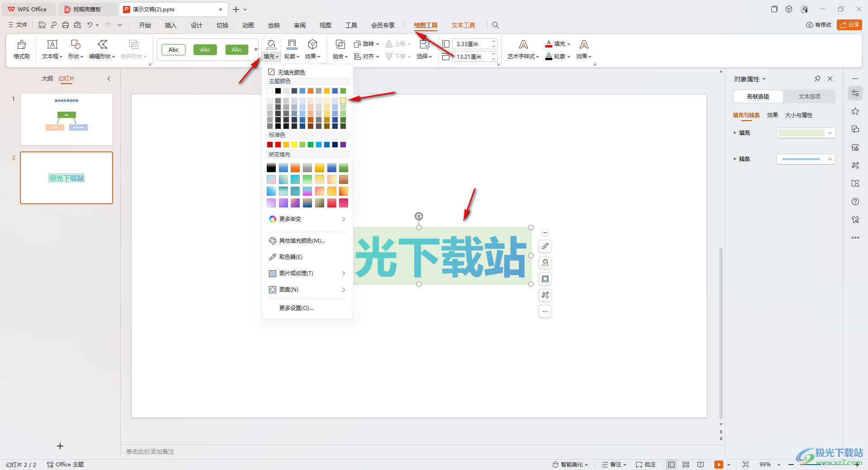Switch to slide sorter view icon

pyautogui.click(x=686, y=465)
